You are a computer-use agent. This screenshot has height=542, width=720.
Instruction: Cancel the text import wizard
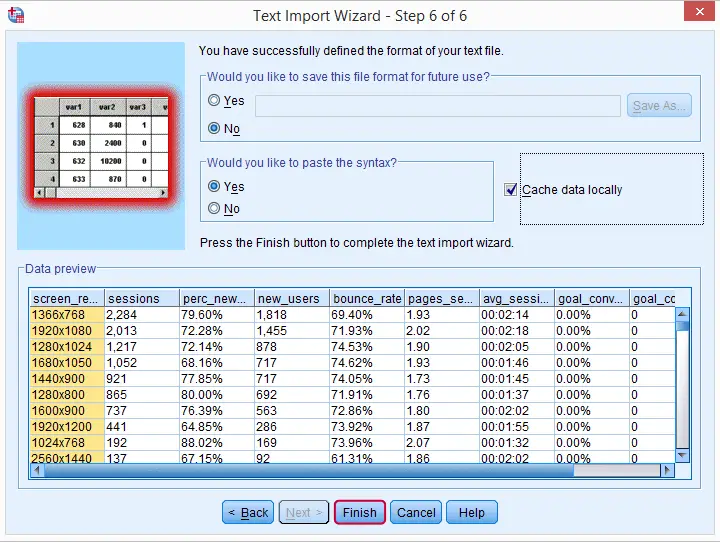416,512
